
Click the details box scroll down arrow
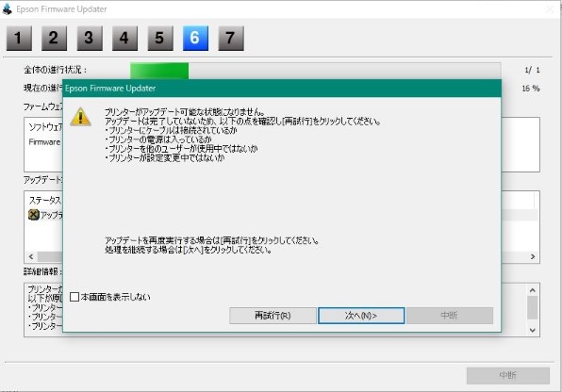click(532, 330)
